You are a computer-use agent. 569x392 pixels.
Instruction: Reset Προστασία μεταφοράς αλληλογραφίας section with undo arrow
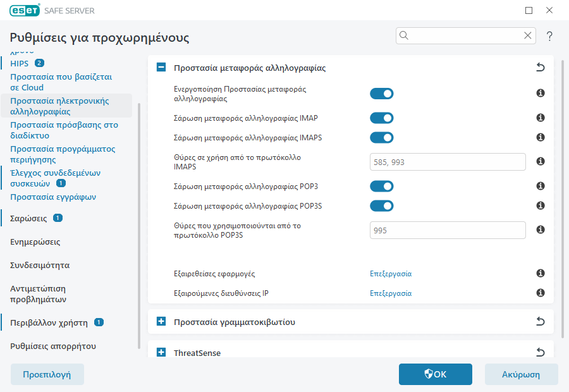click(541, 68)
